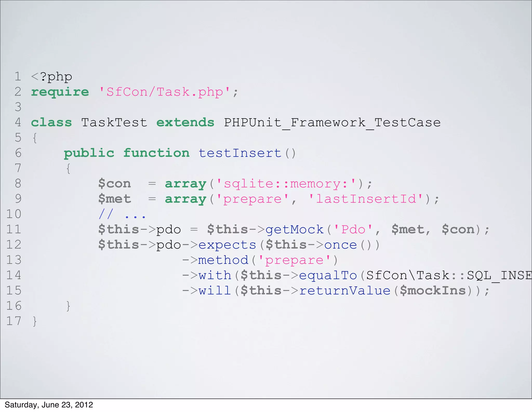Click the 'will' method call
532x412 pixels.
tap(215, 291)
